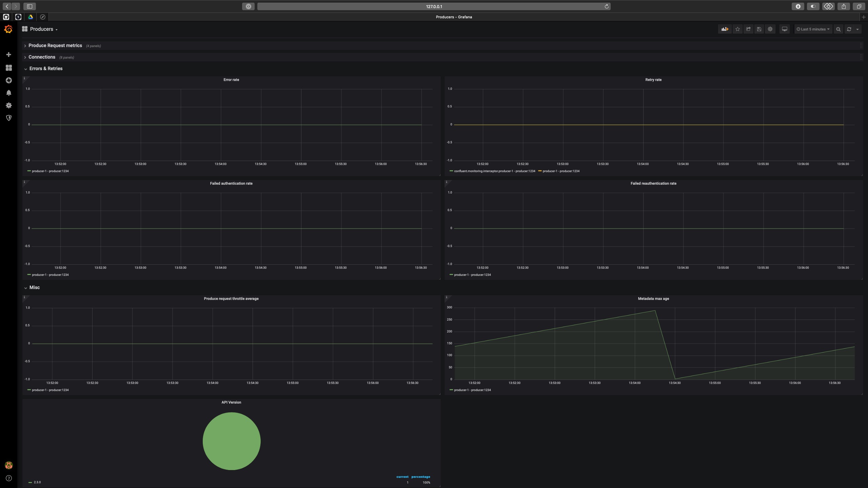Viewport: 868px width, 488px height.
Task: Toggle producer-1 series in Error rate legend
Action: [x=50, y=171]
